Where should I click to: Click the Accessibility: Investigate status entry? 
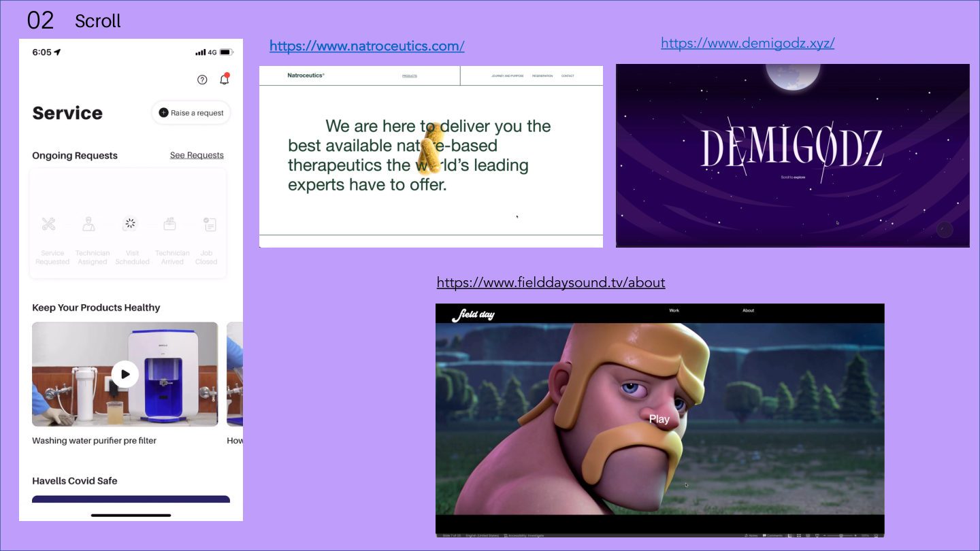[523, 535]
